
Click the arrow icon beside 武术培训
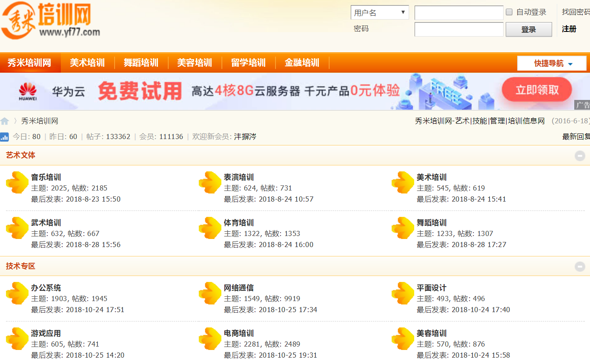[x=17, y=228]
